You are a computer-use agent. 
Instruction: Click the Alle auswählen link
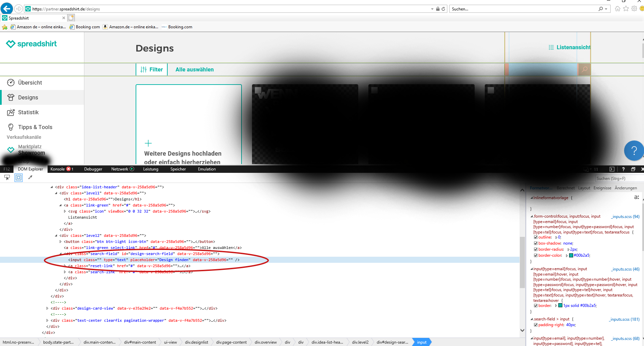tap(194, 69)
